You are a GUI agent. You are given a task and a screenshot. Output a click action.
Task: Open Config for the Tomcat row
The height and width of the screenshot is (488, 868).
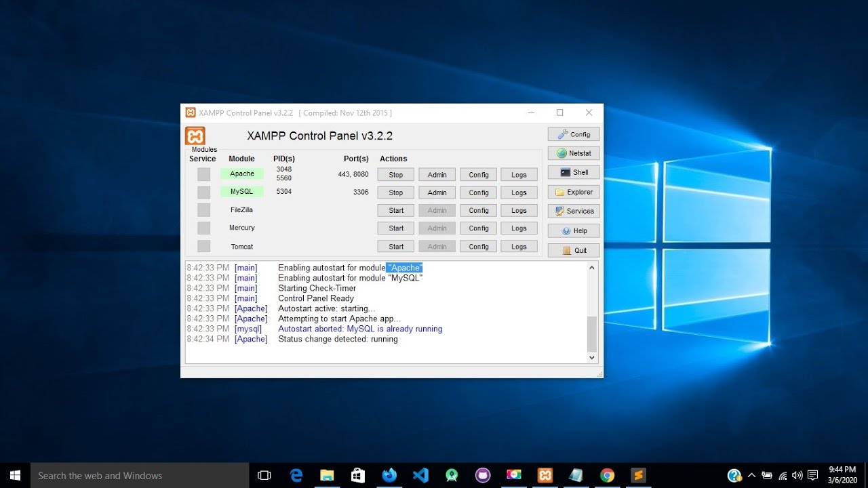[479, 247]
